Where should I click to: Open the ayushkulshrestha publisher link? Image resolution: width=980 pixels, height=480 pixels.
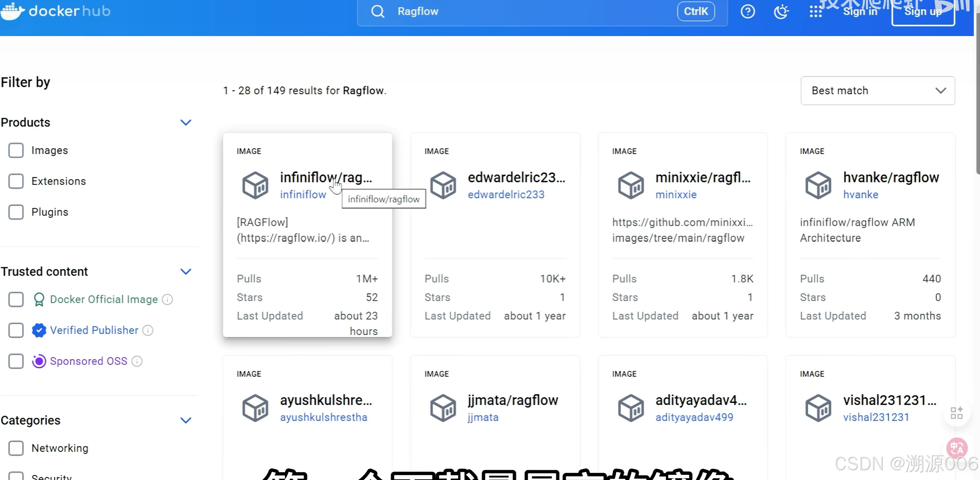coord(324,418)
